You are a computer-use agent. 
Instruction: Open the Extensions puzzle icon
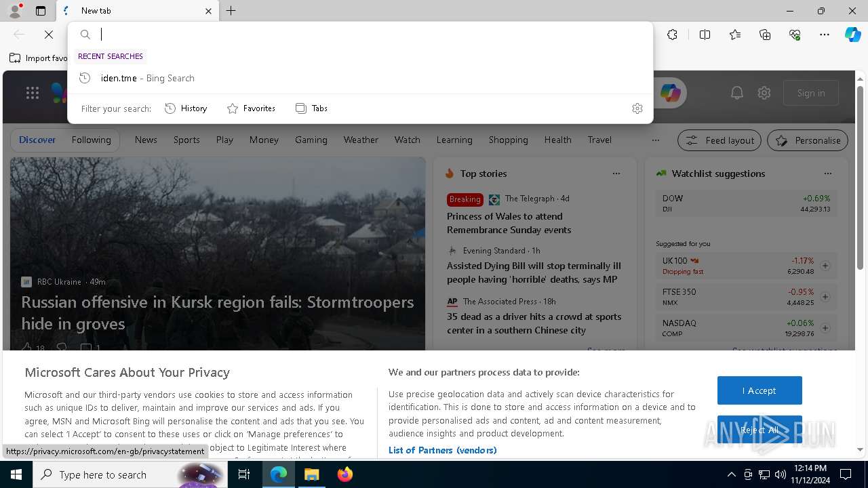click(672, 35)
